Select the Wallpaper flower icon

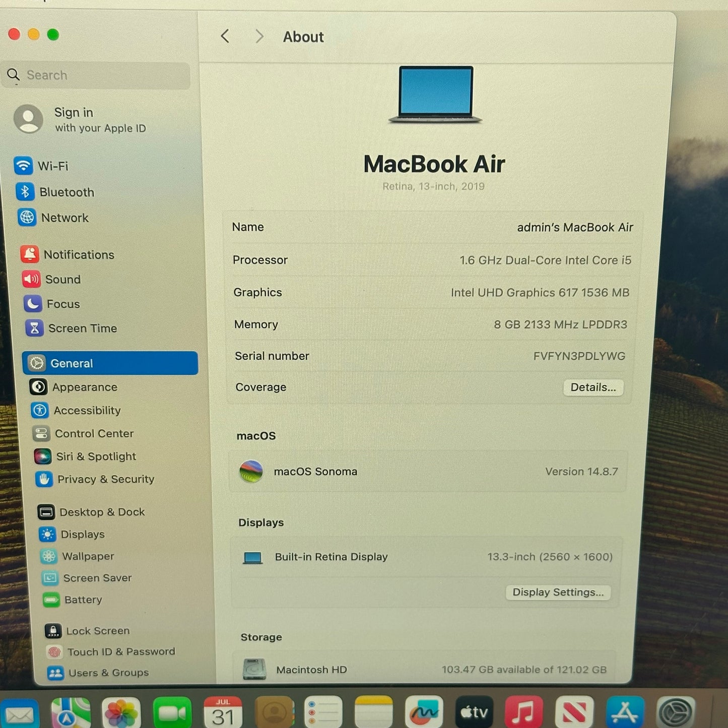49,556
